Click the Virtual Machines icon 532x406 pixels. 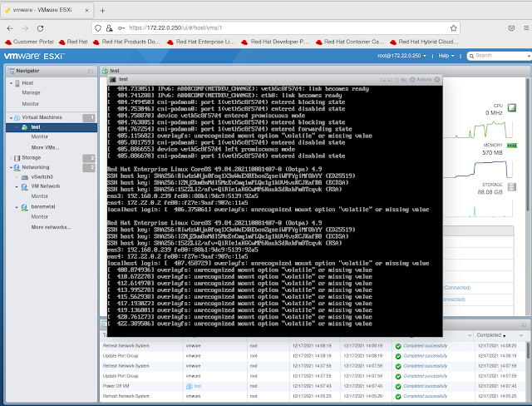[17, 117]
